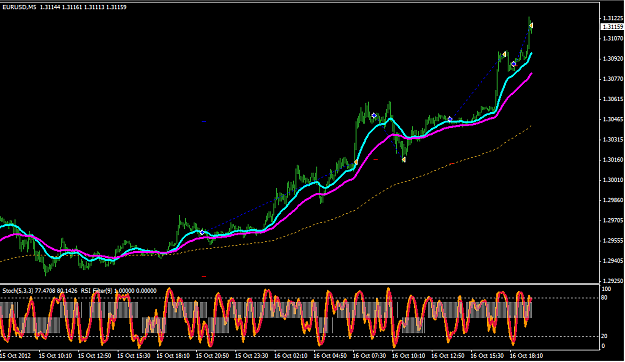Click the 1.30465 price axis label
Screen dimensions: 625x362
pyautogui.click(x=613, y=119)
